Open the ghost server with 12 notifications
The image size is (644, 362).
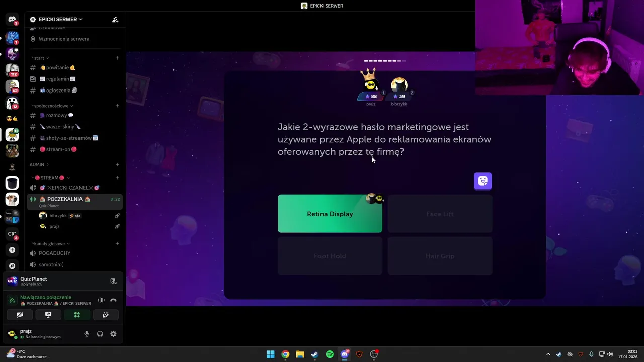(12, 103)
